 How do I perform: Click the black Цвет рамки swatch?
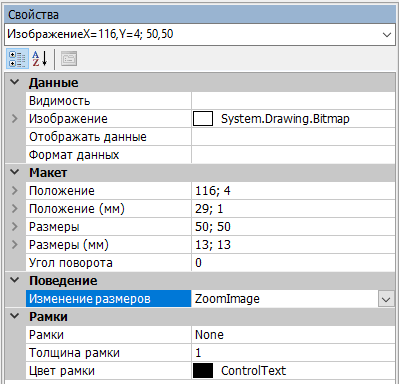(203, 371)
